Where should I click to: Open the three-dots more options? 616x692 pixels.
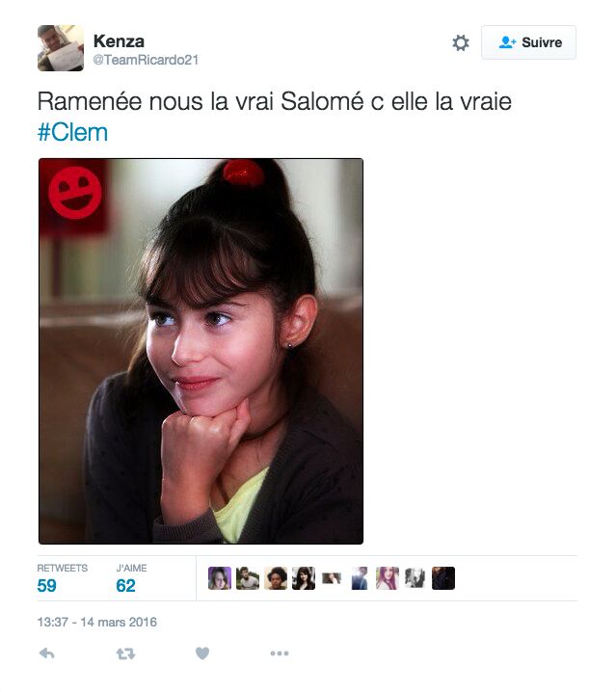click(x=280, y=653)
